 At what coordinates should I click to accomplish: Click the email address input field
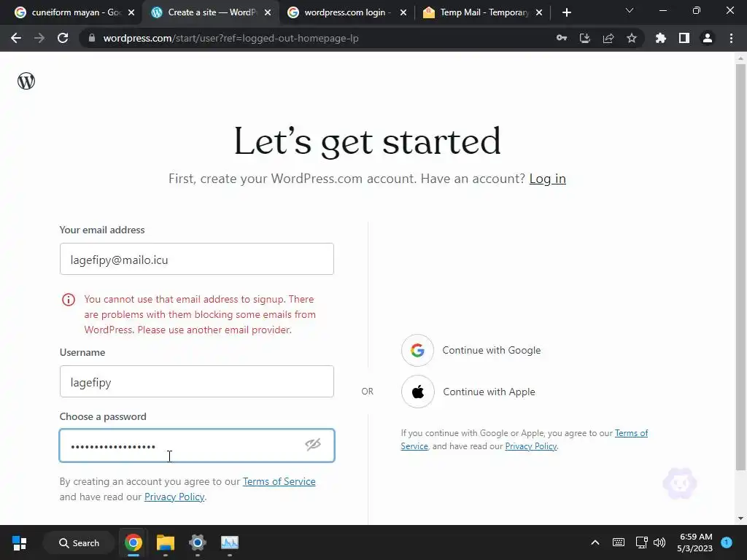(197, 259)
